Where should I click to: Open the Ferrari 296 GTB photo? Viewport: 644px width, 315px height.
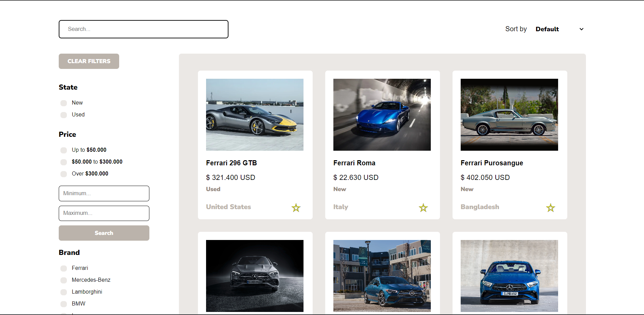pos(255,115)
